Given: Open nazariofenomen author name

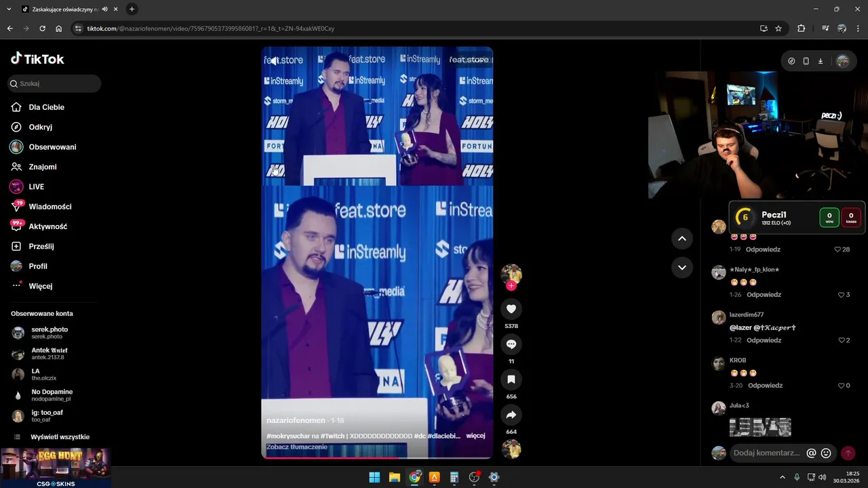Looking at the screenshot, I should [x=296, y=420].
